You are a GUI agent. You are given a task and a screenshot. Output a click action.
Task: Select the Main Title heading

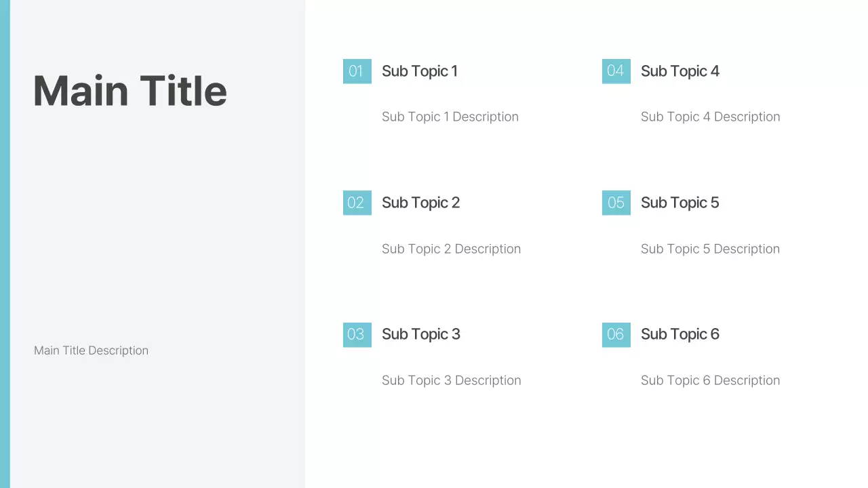130,91
